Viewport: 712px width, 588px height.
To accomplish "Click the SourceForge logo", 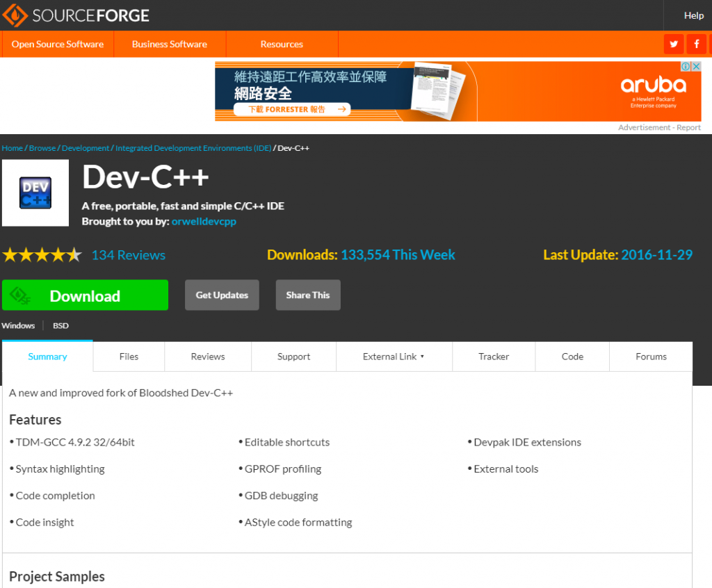I will (76, 15).
